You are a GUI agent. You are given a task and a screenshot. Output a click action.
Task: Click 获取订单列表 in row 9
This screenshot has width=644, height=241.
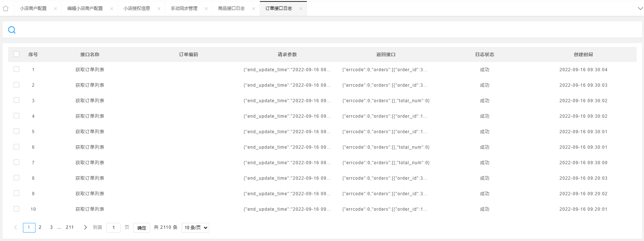(x=90, y=193)
